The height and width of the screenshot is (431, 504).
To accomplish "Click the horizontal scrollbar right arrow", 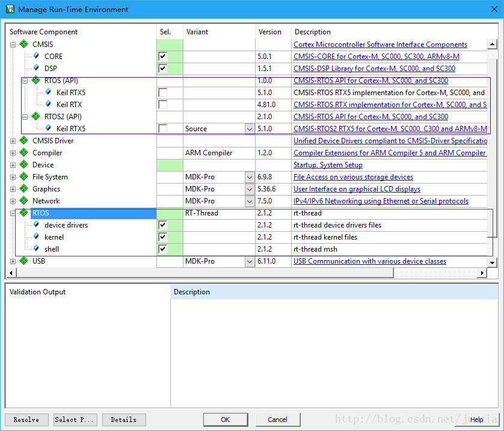I will pyautogui.click(x=482, y=273).
